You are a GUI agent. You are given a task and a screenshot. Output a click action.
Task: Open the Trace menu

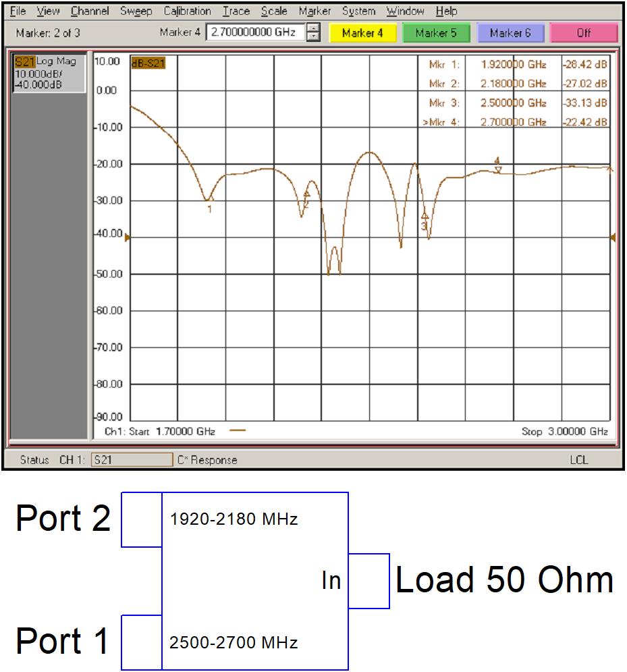236,11
